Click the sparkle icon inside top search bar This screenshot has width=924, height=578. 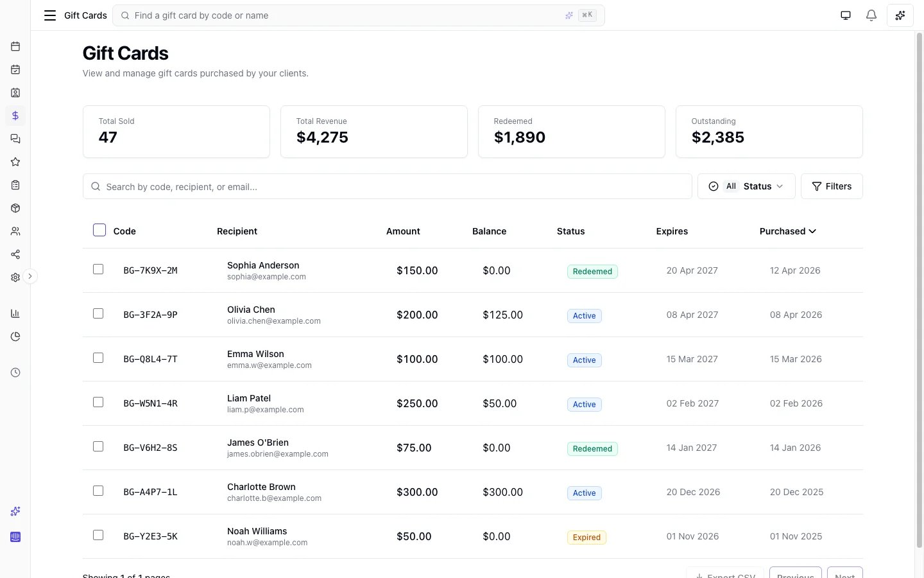click(x=569, y=15)
